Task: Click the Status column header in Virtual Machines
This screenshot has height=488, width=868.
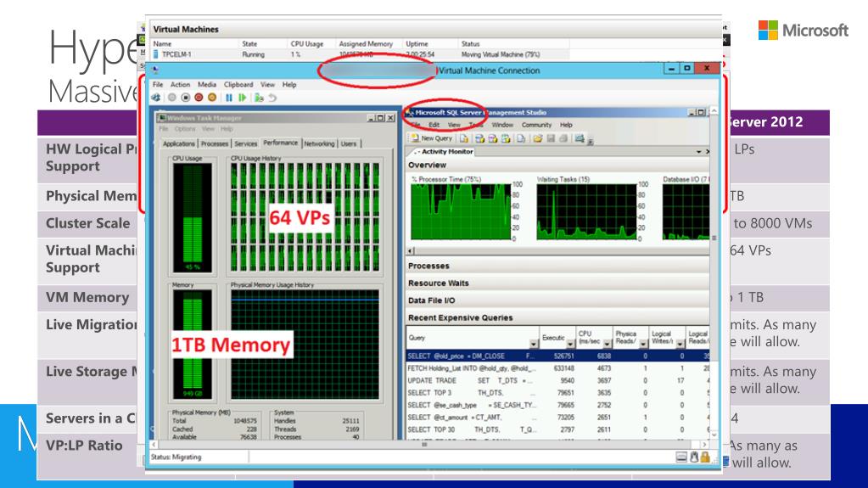Action: coord(471,44)
